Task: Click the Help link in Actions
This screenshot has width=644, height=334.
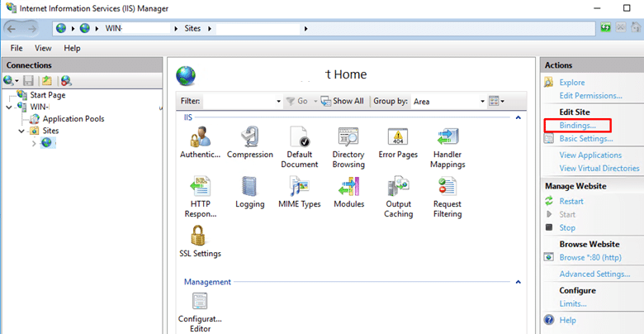Action: [x=567, y=320]
